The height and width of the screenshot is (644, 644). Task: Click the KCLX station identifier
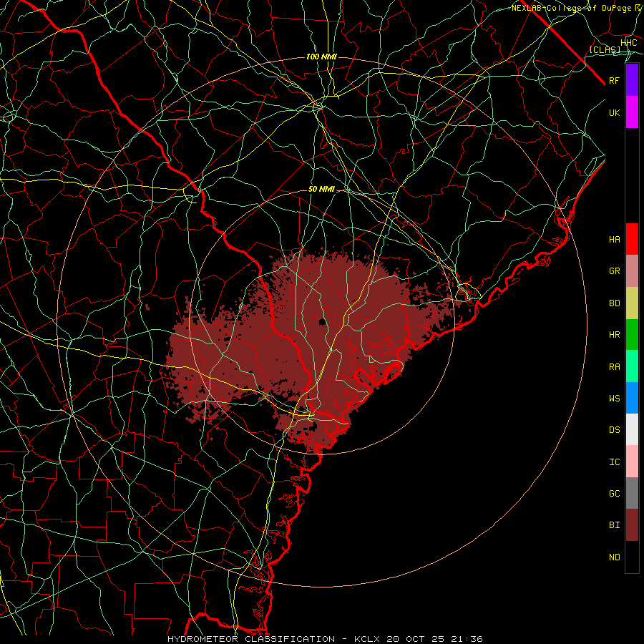369,639
